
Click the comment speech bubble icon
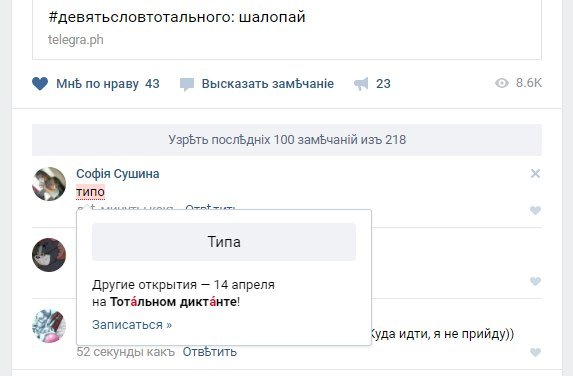(x=187, y=84)
